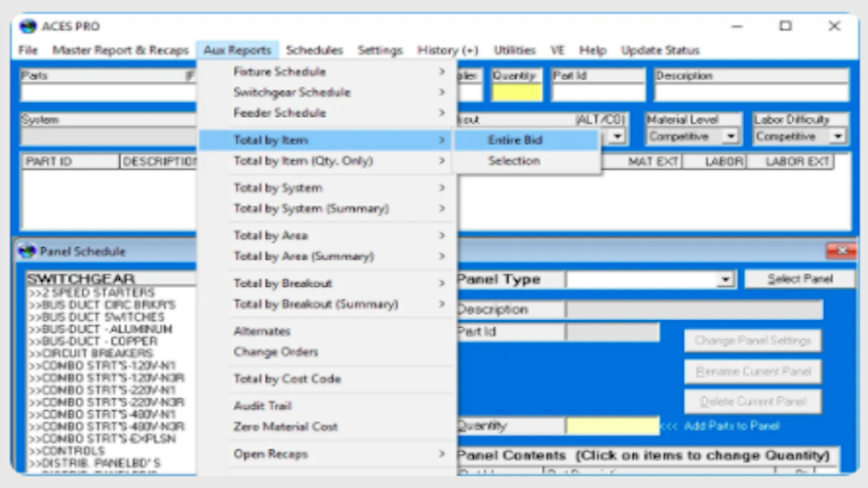
Task: Click the PART ID column header
Action: [71, 162]
